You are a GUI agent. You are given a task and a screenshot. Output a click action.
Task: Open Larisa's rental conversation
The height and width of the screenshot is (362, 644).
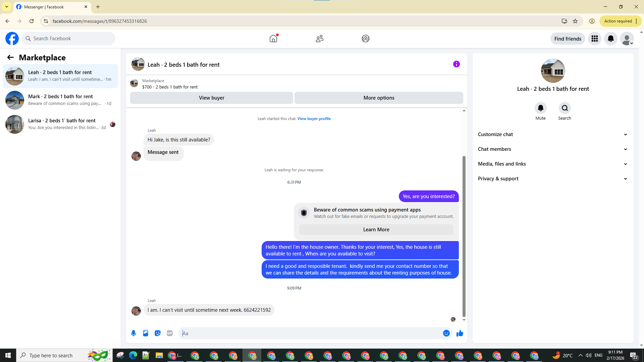click(60, 124)
